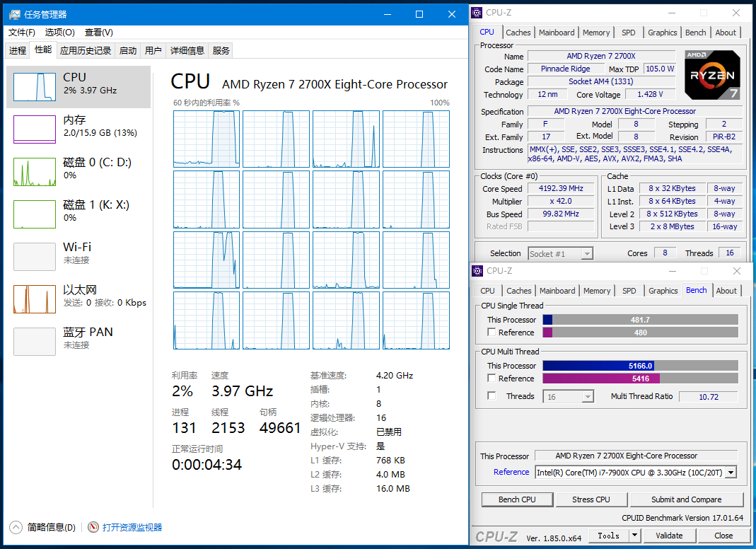Open Mainboard tab in lower CPU-Z window
The image size is (756, 549).
click(x=557, y=291)
